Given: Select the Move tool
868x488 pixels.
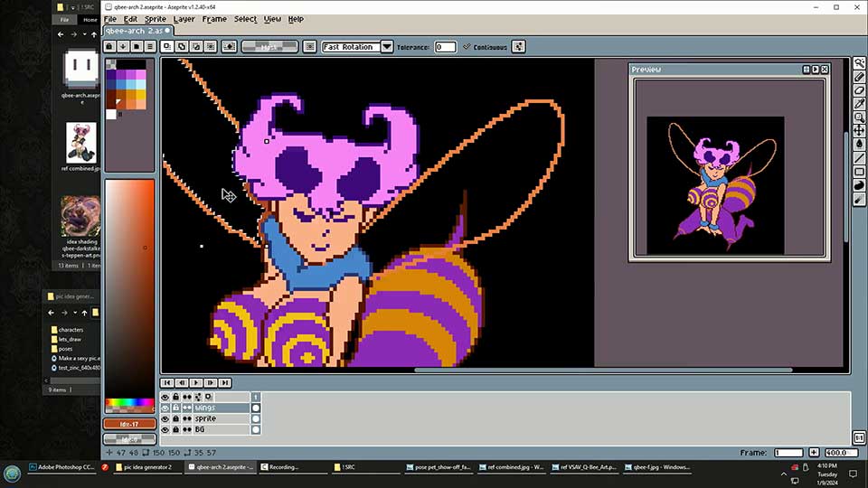Looking at the screenshot, I should pos(860,131).
